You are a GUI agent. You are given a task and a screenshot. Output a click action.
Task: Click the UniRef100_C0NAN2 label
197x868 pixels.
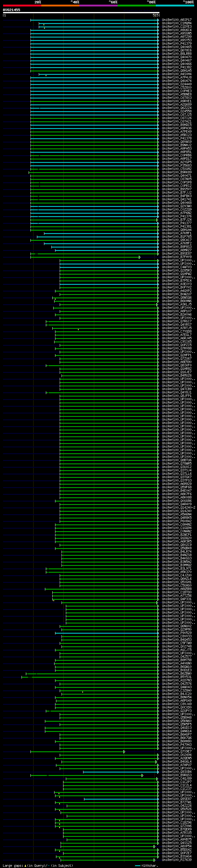[x=176, y=531]
